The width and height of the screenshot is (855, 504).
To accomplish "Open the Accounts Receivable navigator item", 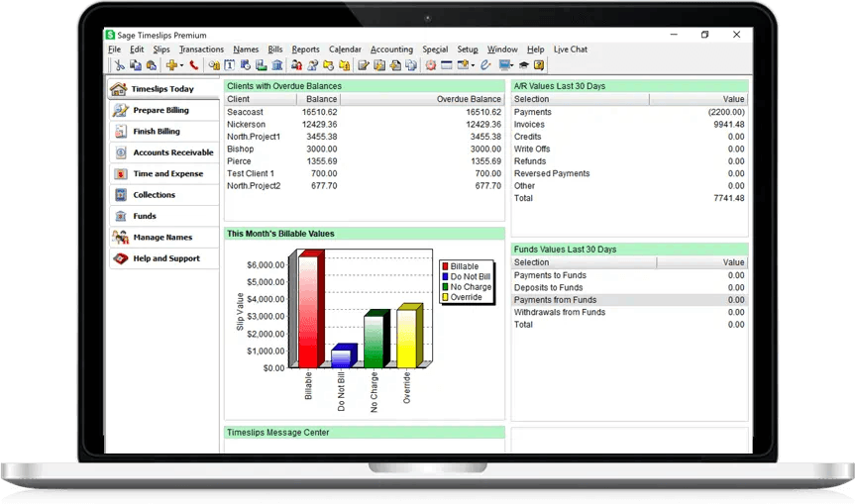I will [x=164, y=152].
